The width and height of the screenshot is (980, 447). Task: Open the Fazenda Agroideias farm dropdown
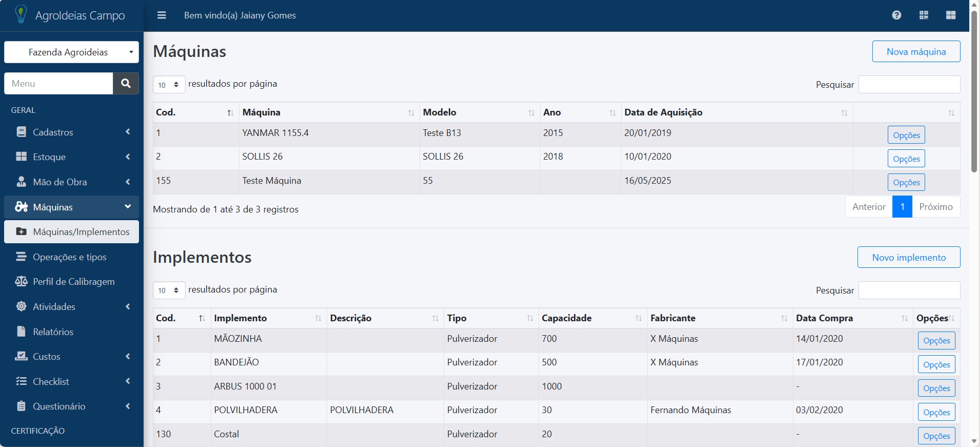71,52
